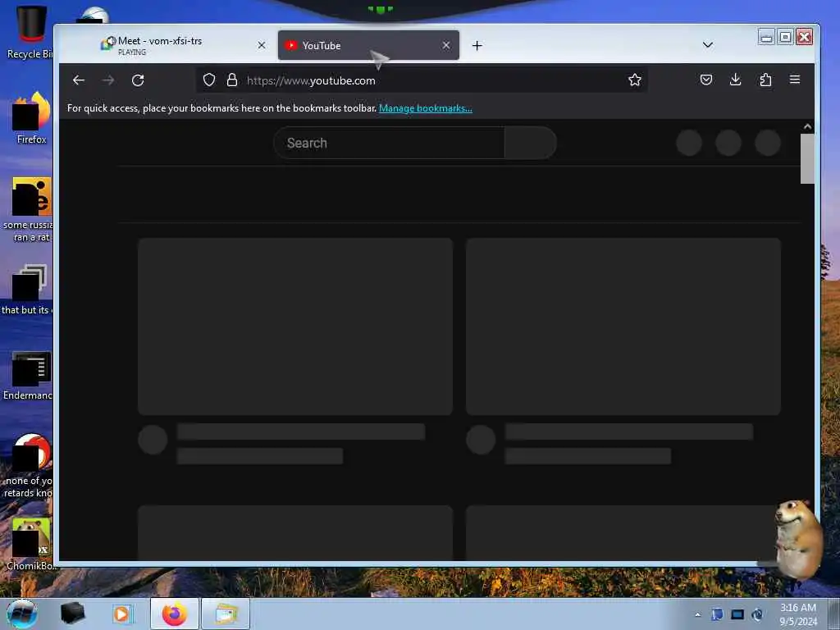Close the Meet - vom-xfsi-trs tab
This screenshot has height=630, width=840.
pos(262,46)
